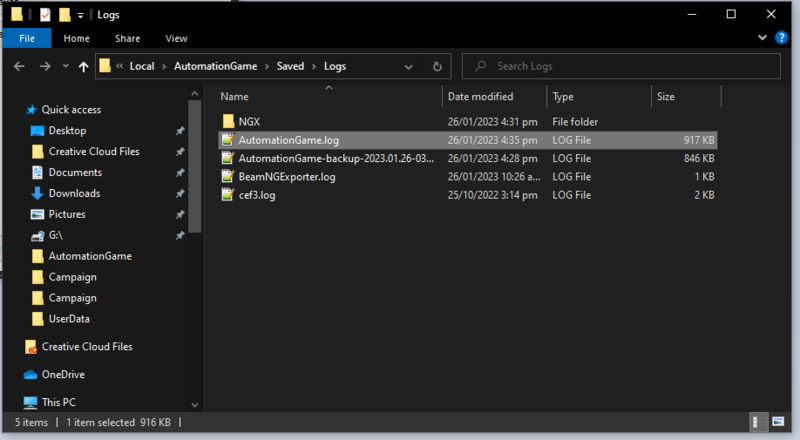
Task: Switch to Large icons view layout
Action: click(x=778, y=422)
